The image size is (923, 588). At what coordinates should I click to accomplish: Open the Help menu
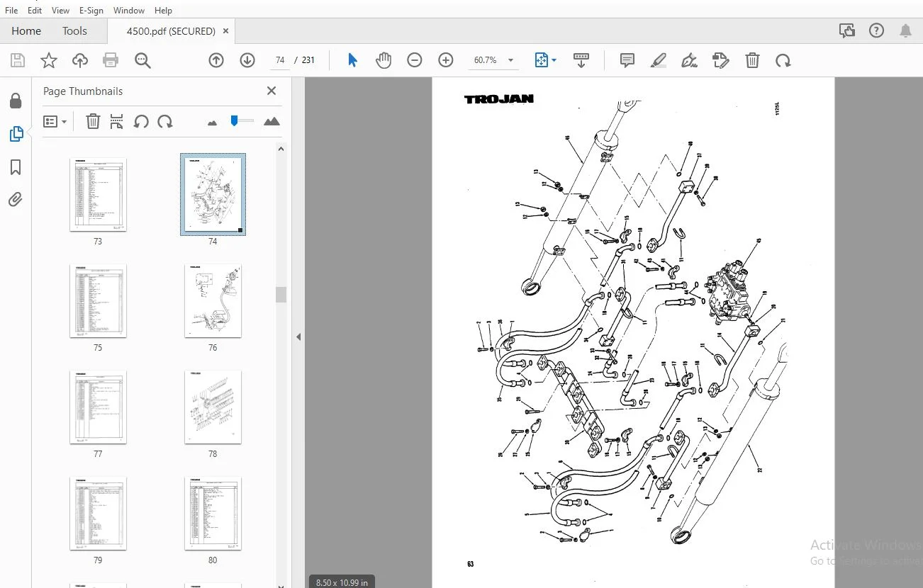(x=163, y=11)
